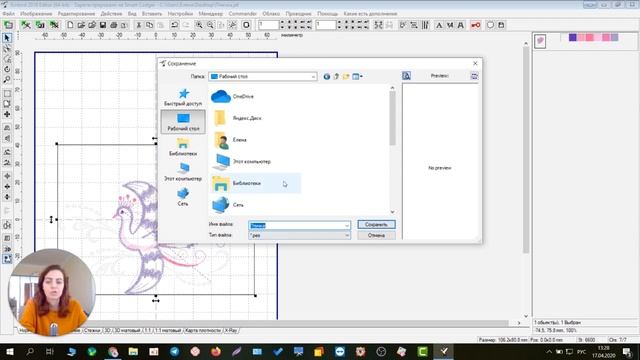Select Рабочий стол in dialog sidebar
This screenshot has width=640, height=360.
(x=183, y=122)
